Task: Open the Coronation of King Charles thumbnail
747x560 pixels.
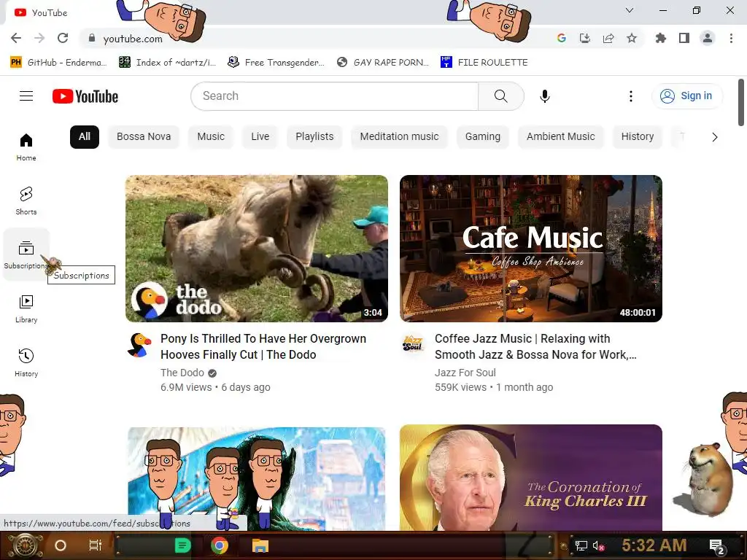Action: [x=531, y=478]
